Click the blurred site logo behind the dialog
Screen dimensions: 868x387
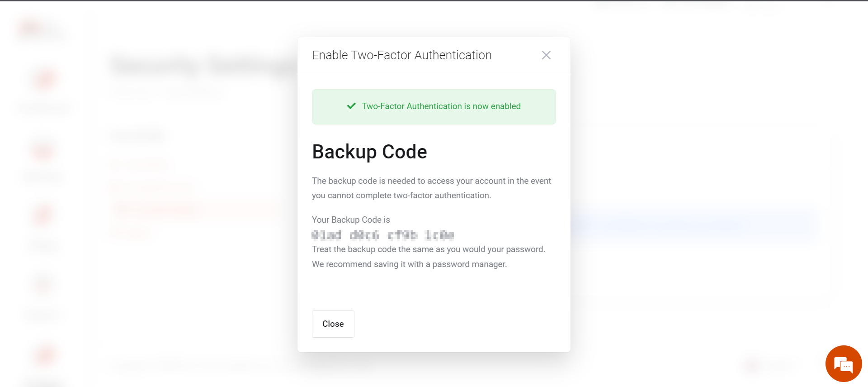tap(41, 30)
